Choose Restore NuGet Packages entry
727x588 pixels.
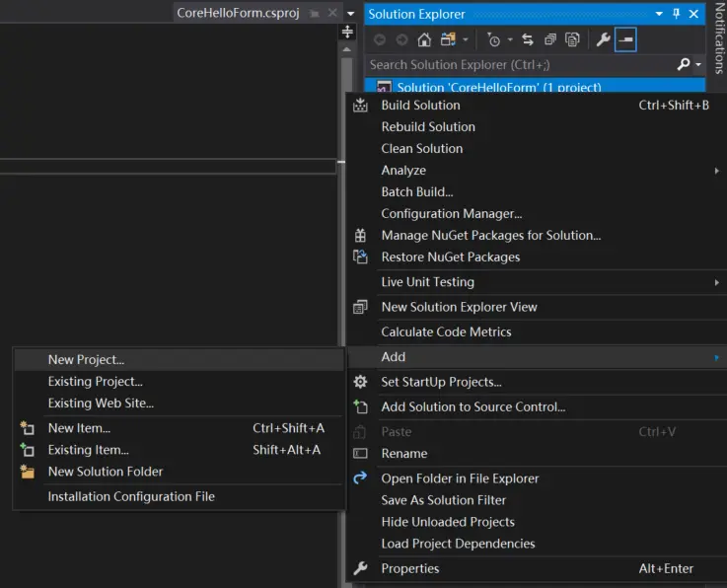click(x=537, y=257)
